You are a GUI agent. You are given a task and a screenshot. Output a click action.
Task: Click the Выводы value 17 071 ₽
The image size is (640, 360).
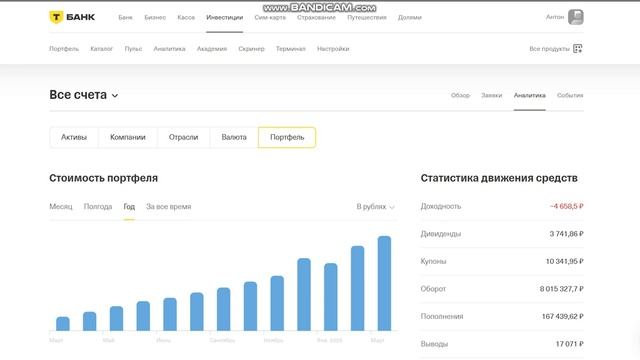pos(569,344)
